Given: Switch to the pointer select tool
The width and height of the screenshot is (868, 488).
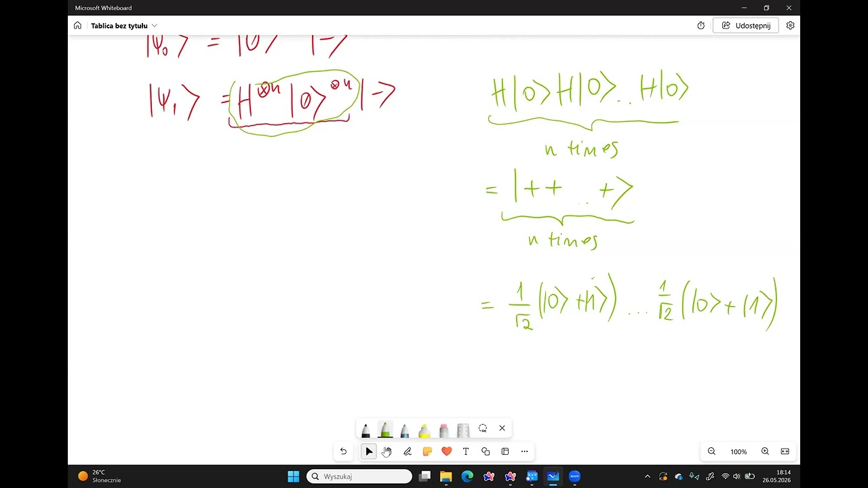Looking at the screenshot, I should (369, 451).
